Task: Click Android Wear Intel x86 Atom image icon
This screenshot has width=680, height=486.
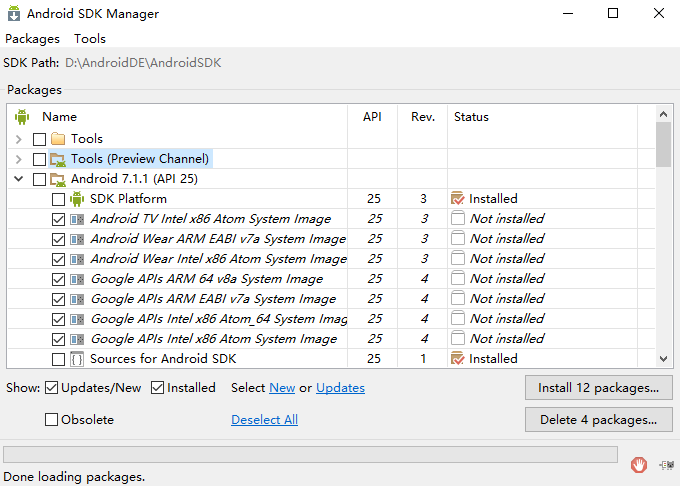Action: (77, 259)
